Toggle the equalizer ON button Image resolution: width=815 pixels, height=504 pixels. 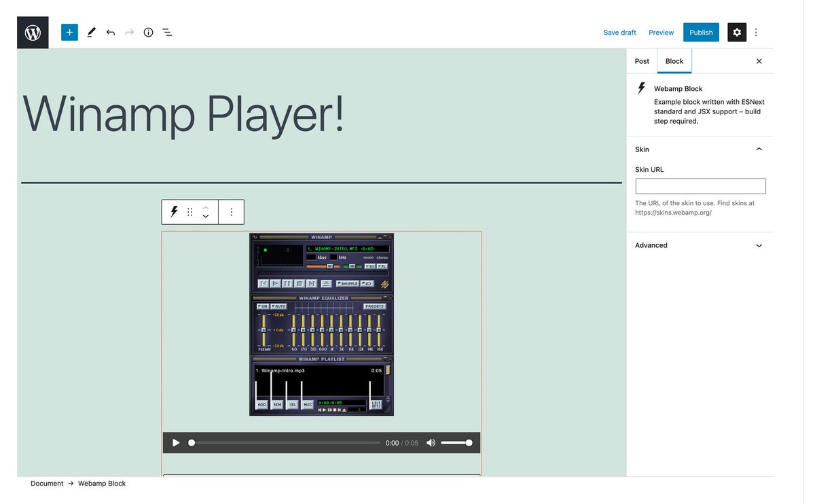coord(263,306)
